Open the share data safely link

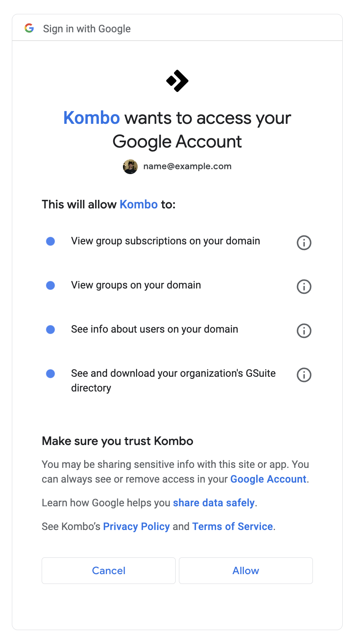coord(214,503)
